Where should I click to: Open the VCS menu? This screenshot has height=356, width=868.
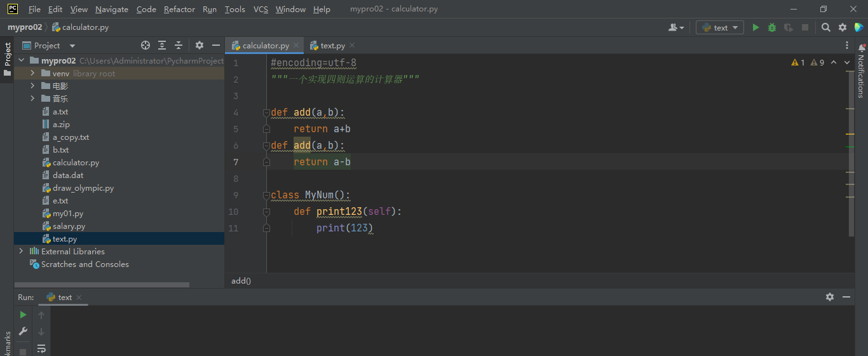[x=261, y=9]
